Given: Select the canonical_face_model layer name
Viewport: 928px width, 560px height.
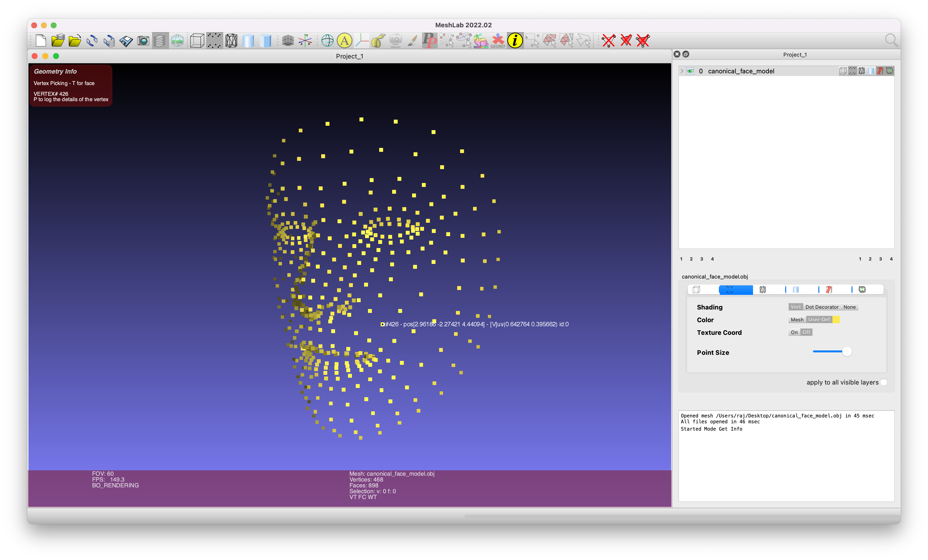Looking at the screenshot, I should (x=741, y=71).
